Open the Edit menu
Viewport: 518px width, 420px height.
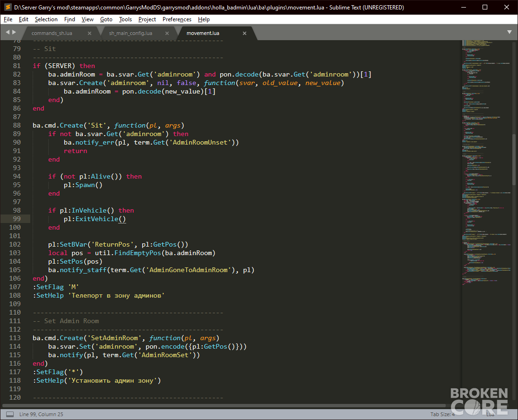coord(24,19)
